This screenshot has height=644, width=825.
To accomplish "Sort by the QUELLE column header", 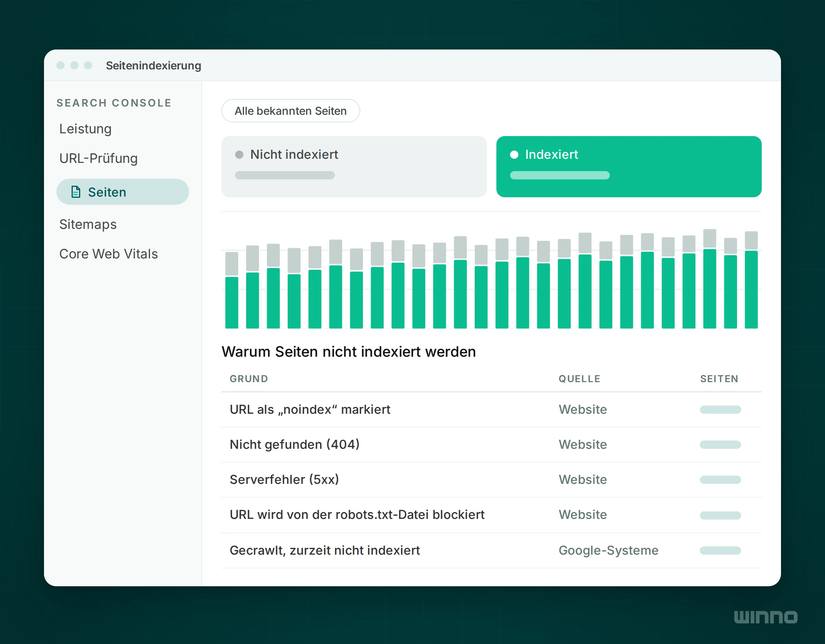I will (580, 379).
